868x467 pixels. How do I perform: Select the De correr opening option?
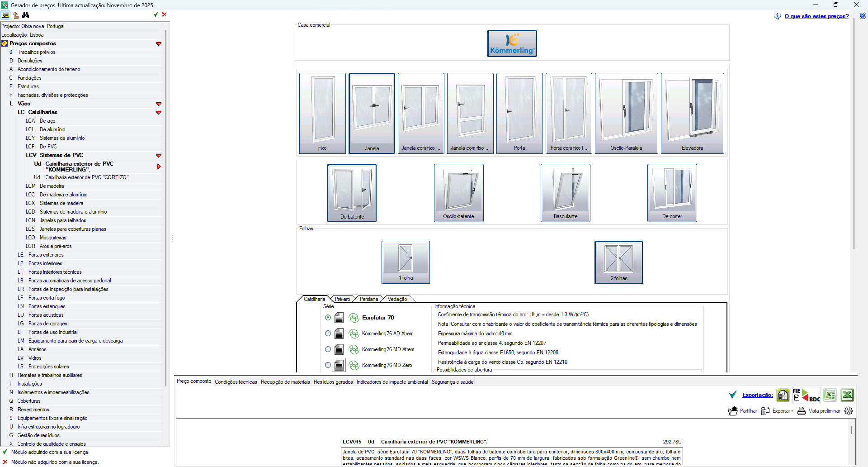672,193
